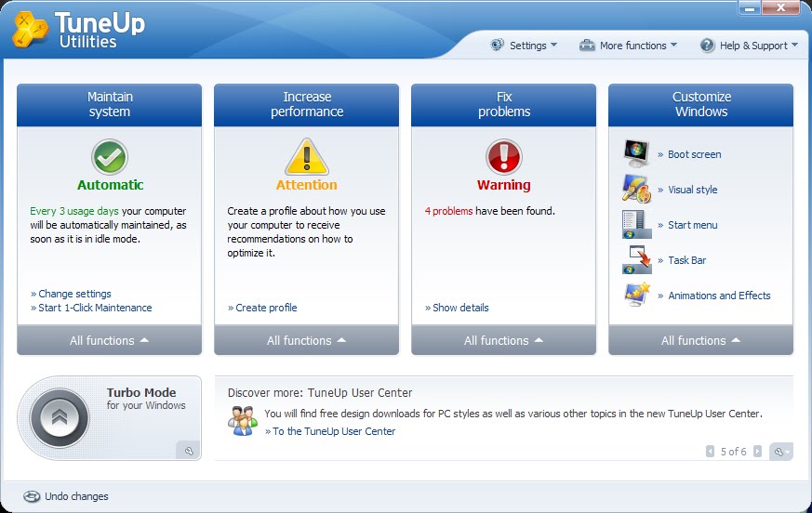Viewport: 812px width, 513px height.
Task: Click the User Center people icon
Action: click(243, 421)
